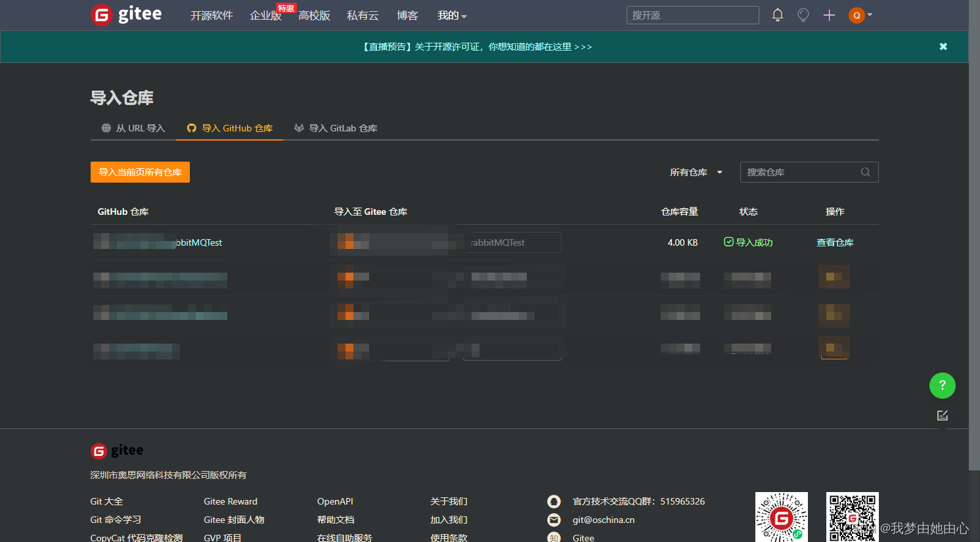Click the WeChat mini-program QR code
The height and width of the screenshot is (542, 980).
coord(781,517)
